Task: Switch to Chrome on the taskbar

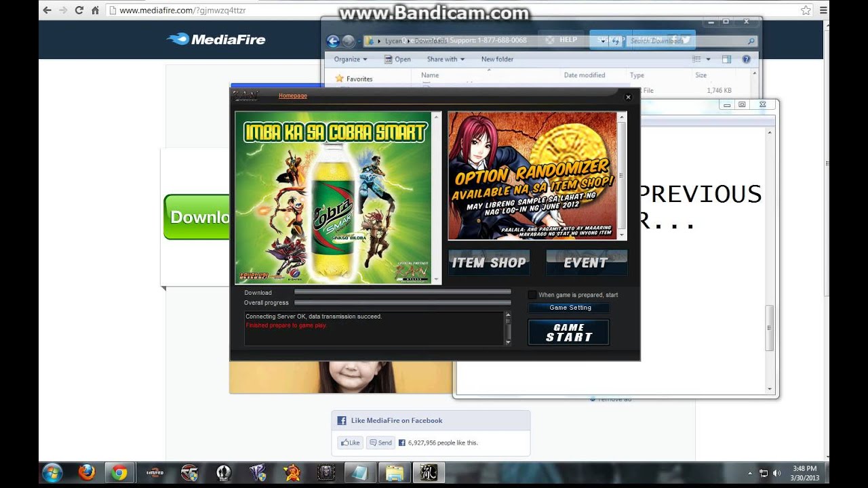Action: click(x=119, y=472)
